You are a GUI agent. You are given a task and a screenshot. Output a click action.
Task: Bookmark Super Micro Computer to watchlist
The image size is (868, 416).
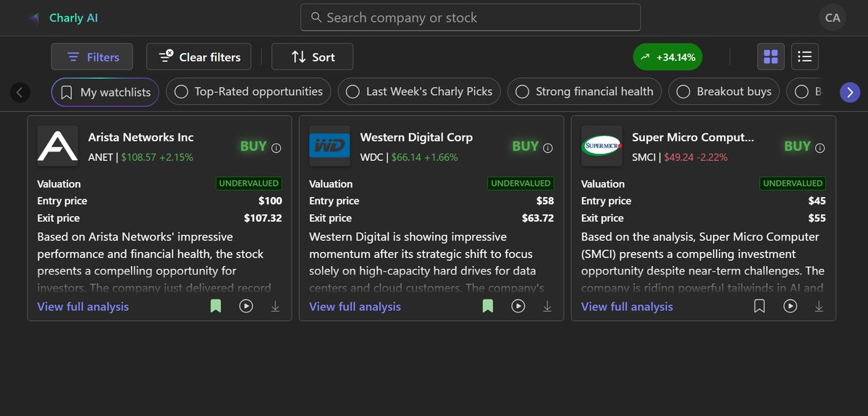(759, 306)
